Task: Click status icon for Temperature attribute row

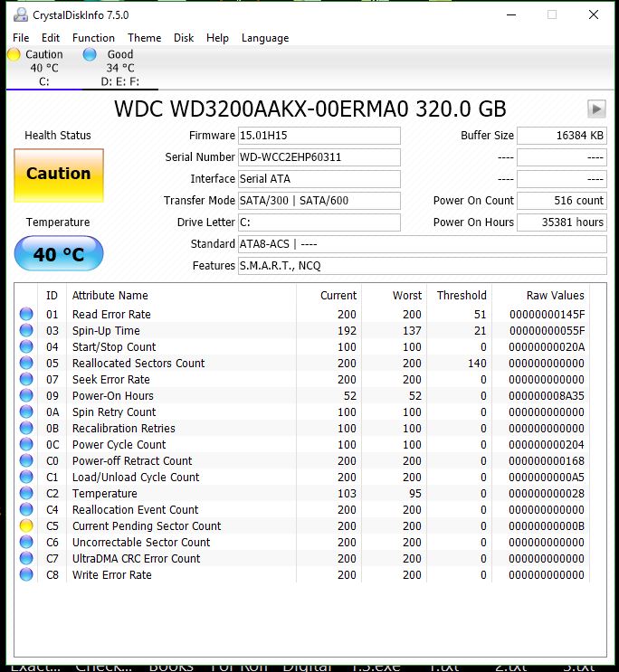Action: (x=26, y=493)
